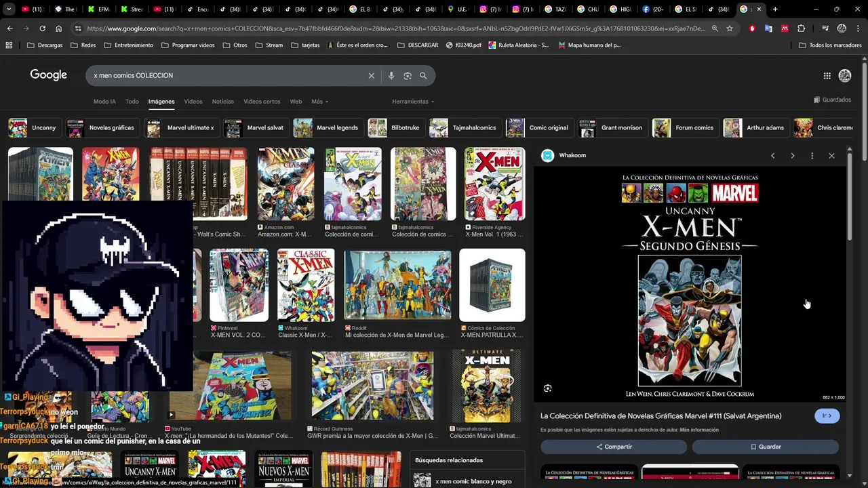868x488 pixels.
Task: Select the Arthur adams filter chip
Action: (755, 127)
